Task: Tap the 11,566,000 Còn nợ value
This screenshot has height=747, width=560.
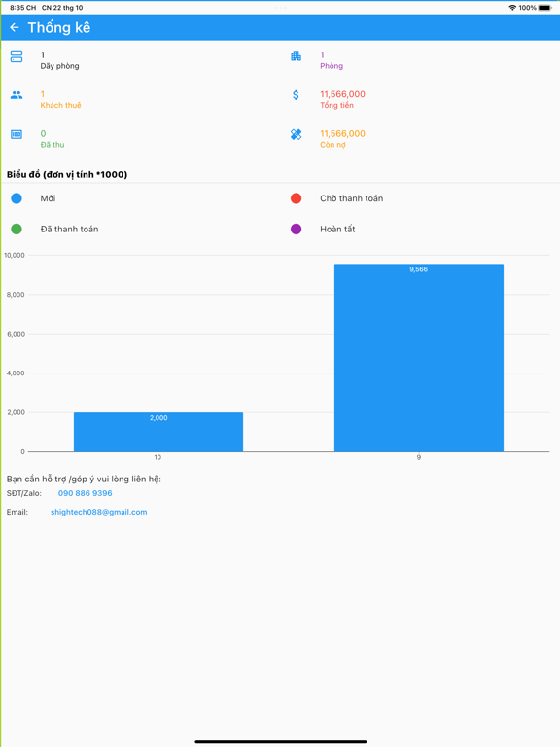Action: (x=342, y=134)
